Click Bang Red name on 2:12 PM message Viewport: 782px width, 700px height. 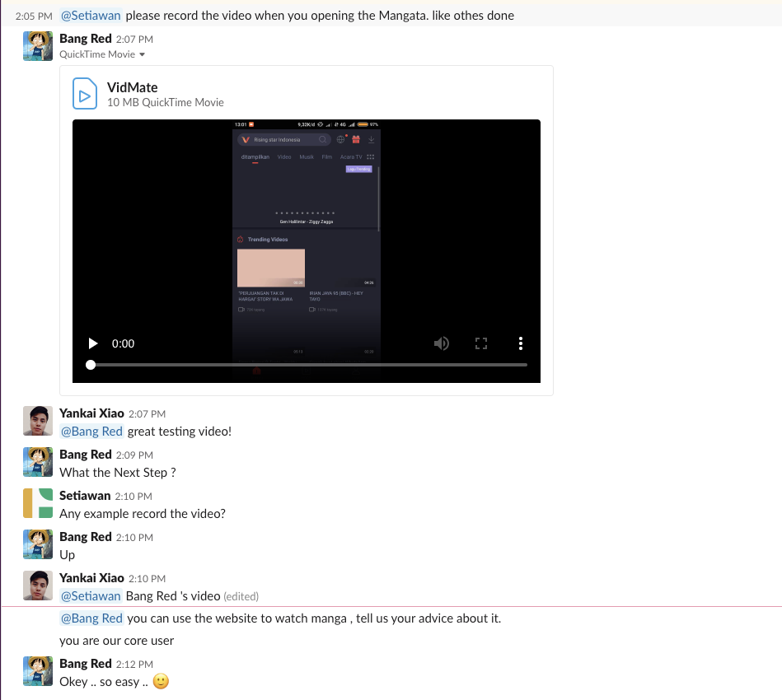(85, 664)
